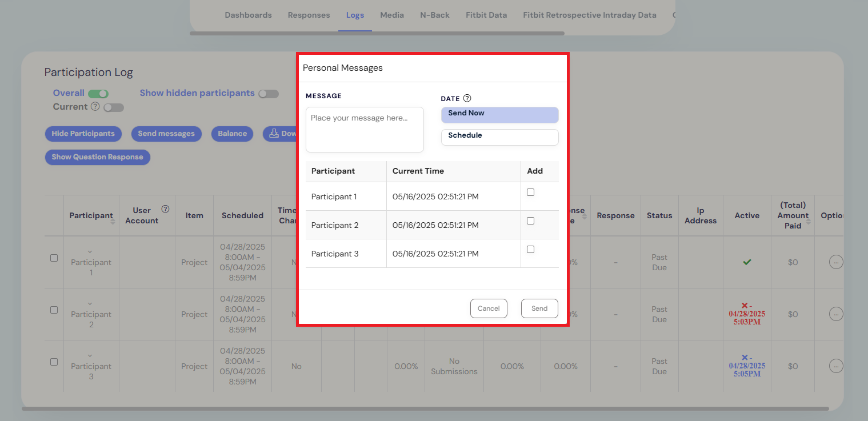Image resolution: width=868 pixels, height=421 pixels.
Task: Switch to the Media tab
Action: click(x=392, y=15)
